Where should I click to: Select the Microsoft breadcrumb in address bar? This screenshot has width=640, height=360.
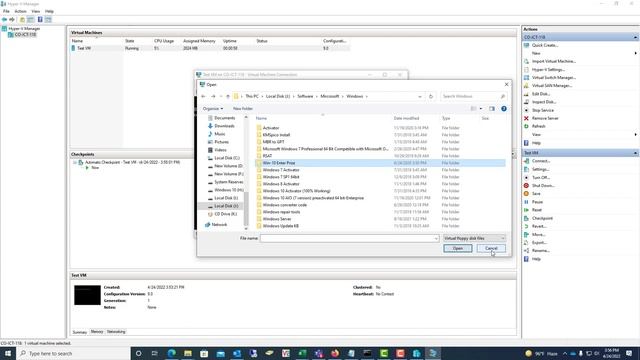pyautogui.click(x=330, y=96)
